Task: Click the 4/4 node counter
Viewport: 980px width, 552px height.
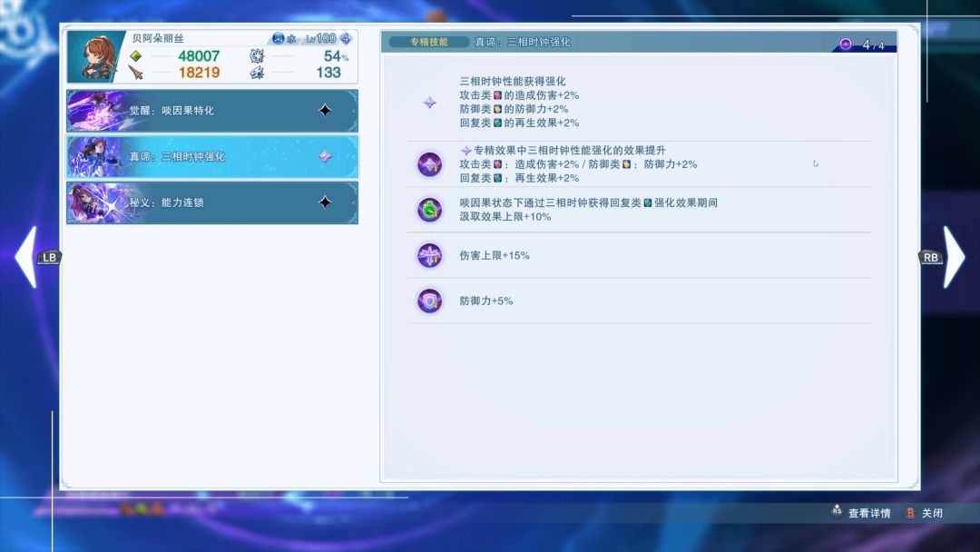Action: click(x=873, y=44)
